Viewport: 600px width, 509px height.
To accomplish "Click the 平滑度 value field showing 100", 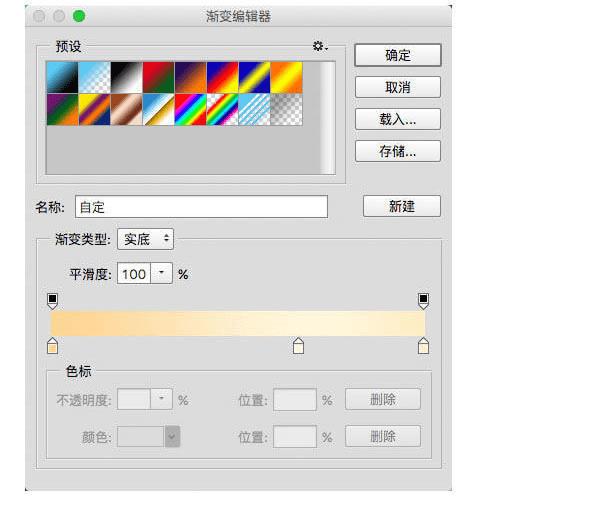I will (x=134, y=274).
